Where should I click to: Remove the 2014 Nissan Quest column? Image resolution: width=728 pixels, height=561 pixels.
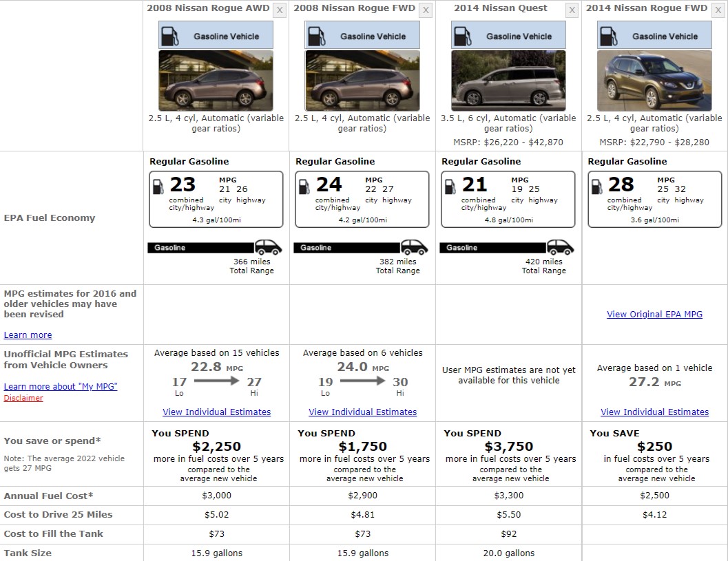click(x=572, y=10)
